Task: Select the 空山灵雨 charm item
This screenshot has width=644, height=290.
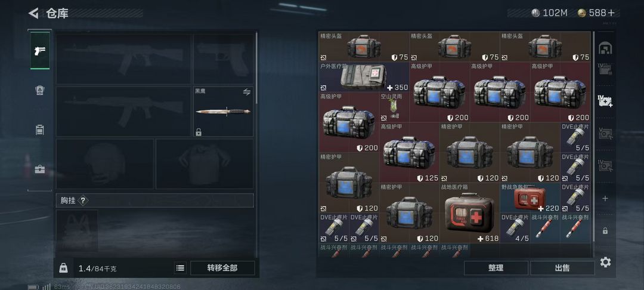Action: 394,107
